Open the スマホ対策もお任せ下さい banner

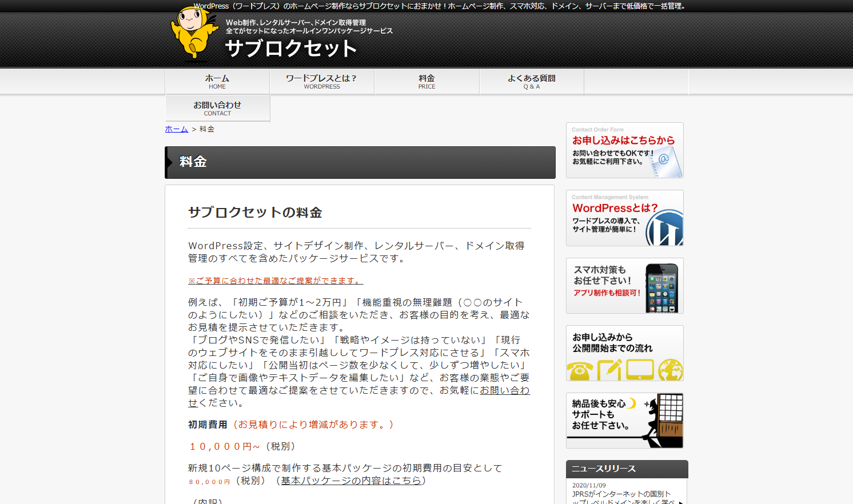(625, 286)
